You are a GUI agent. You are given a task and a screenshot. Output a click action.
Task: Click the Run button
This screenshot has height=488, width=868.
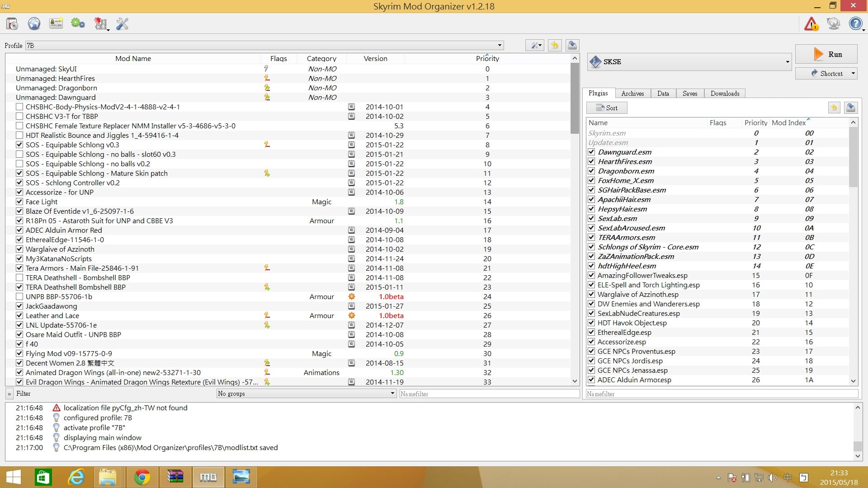pos(826,54)
